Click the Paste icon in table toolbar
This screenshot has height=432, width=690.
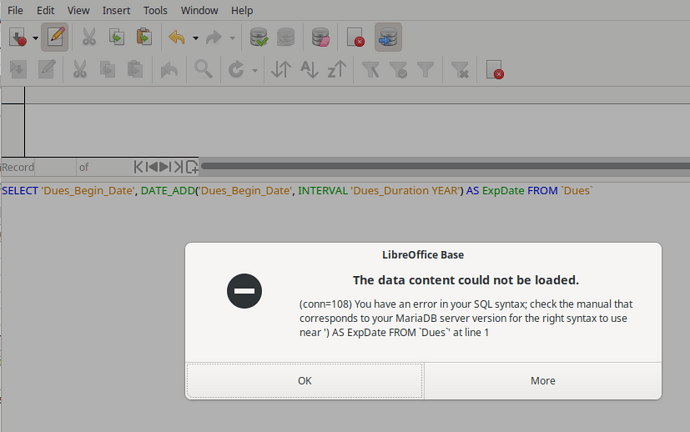(x=135, y=69)
